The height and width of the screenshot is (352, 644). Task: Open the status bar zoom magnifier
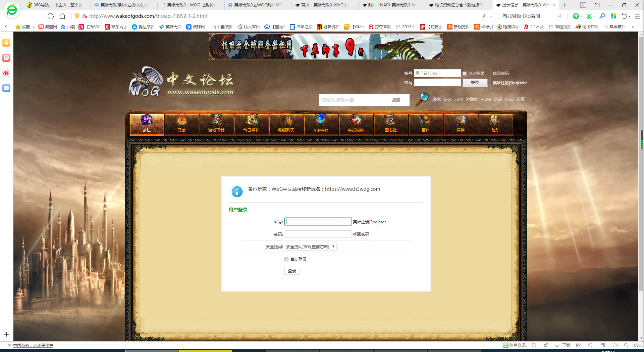[626, 345]
